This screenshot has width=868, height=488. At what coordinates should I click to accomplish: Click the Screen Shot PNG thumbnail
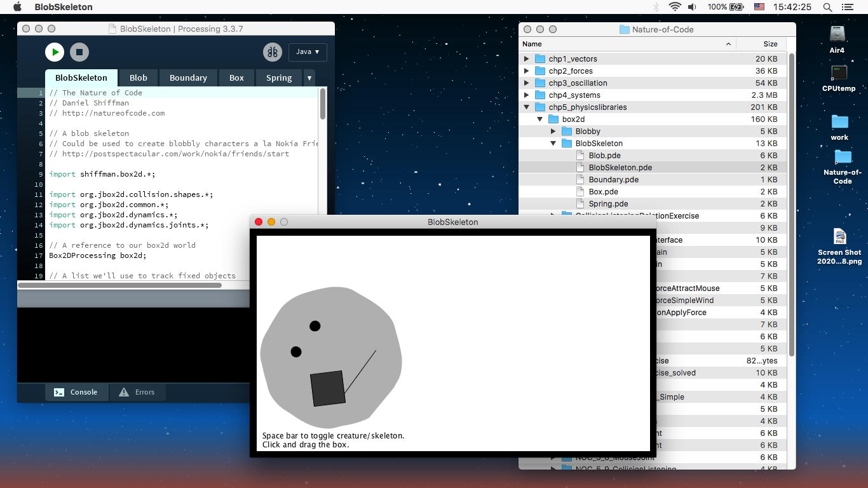839,237
